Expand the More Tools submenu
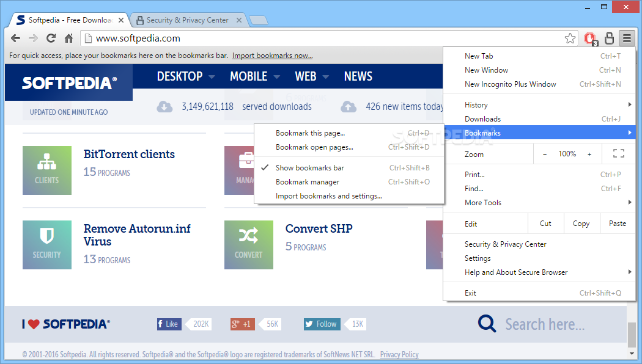642x364 pixels. pos(539,202)
